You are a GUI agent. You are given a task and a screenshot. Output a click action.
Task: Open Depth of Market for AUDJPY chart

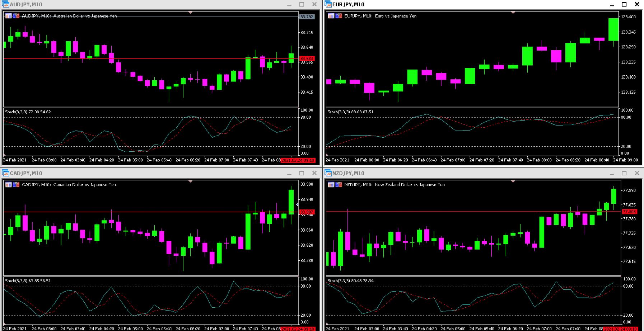pyautogui.click(x=8, y=16)
